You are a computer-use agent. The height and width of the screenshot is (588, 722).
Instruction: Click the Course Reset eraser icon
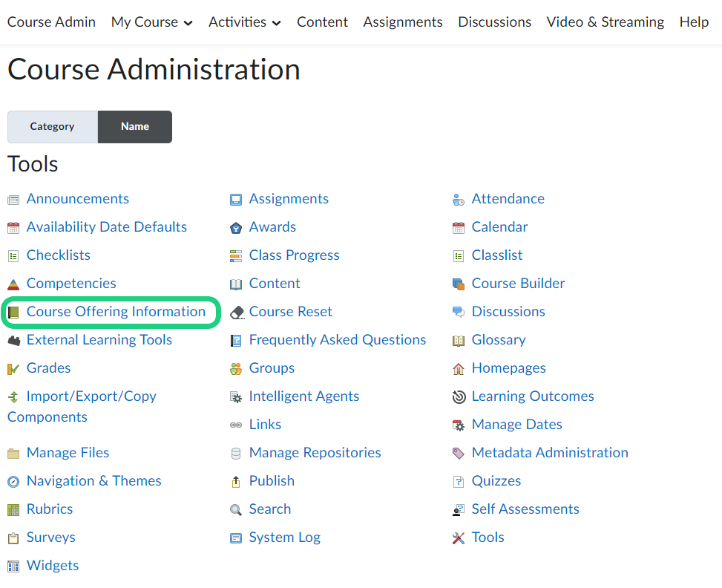(237, 313)
